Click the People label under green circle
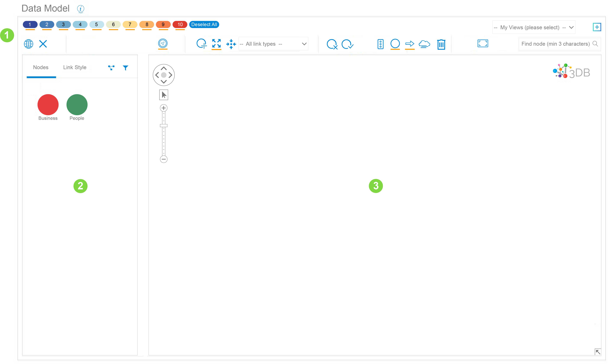This screenshot has width=612, height=364. (77, 118)
